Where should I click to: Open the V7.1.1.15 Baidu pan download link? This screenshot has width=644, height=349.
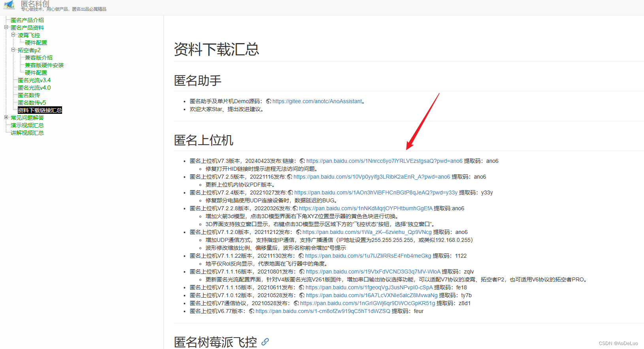pos(369,288)
